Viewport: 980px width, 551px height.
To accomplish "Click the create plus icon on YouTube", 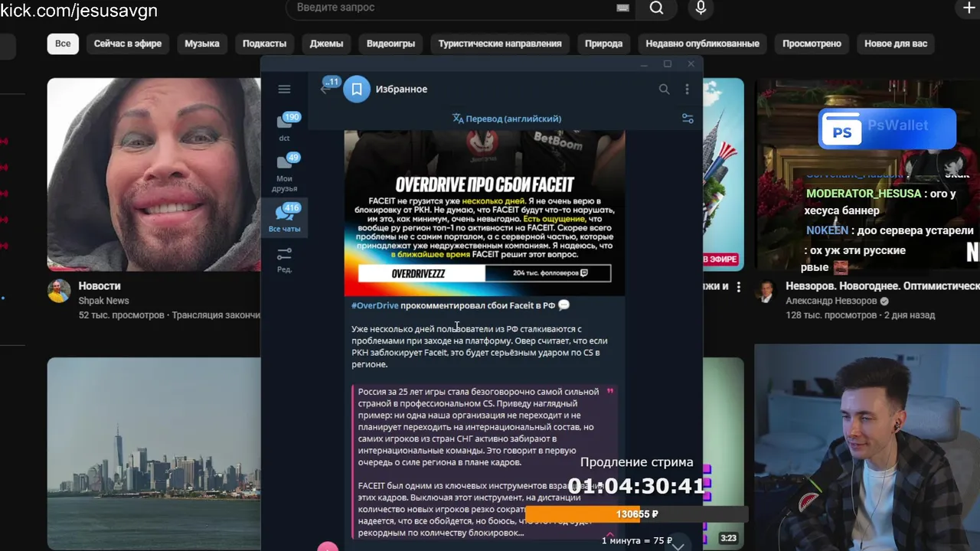I will coord(969,8).
